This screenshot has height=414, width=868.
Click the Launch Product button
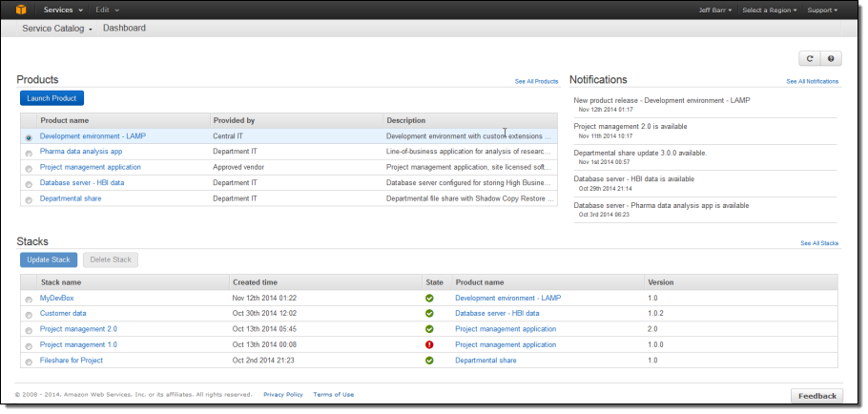[52, 98]
